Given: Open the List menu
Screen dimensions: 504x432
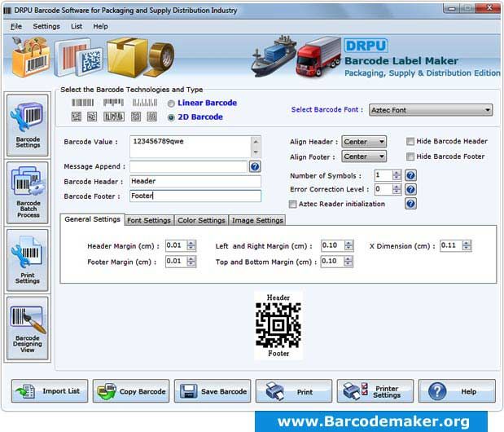Looking at the screenshot, I should point(77,26).
